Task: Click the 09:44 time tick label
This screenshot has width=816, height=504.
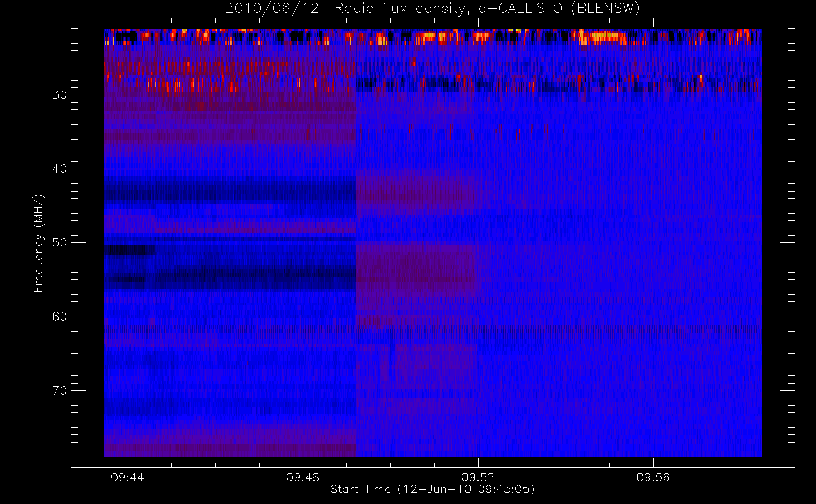Action: (x=128, y=477)
